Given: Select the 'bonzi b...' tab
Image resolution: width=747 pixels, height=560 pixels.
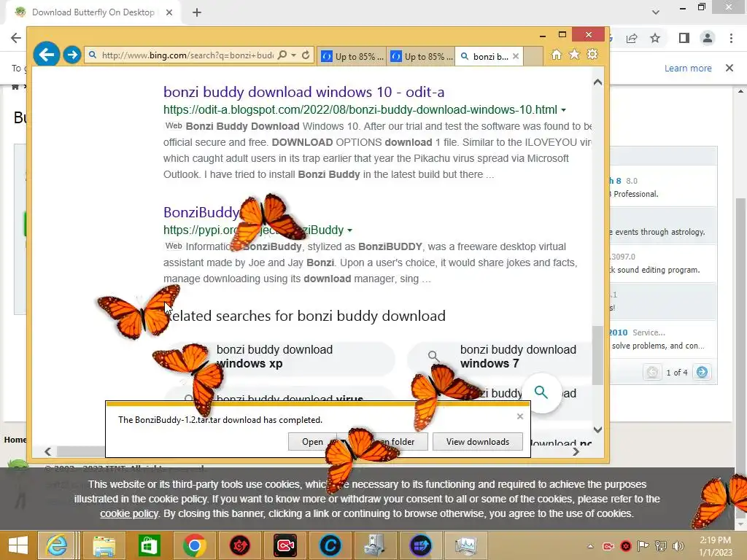Looking at the screenshot, I should (x=485, y=56).
